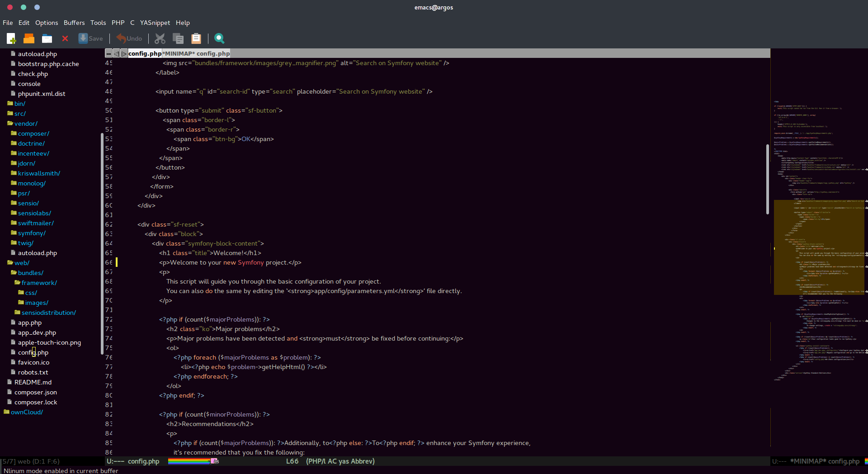Open composer.json in the tree
868x474 pixels.
click(x=36, y=392)
